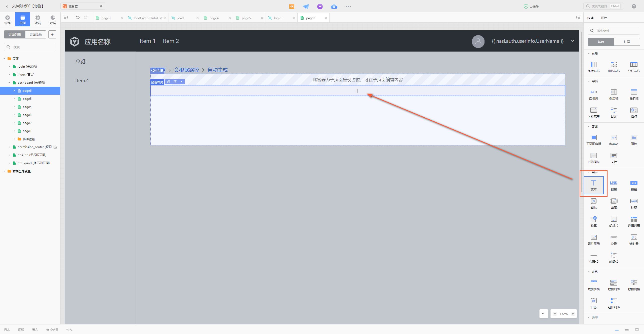Select the 链接 link component
The height and width of the screenshot is (334, 644).
click(614, 185)
